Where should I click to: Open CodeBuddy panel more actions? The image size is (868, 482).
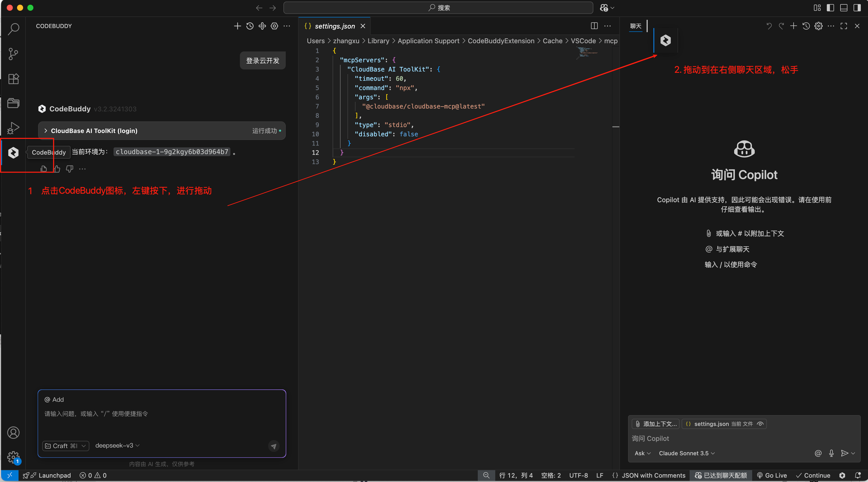287,26
